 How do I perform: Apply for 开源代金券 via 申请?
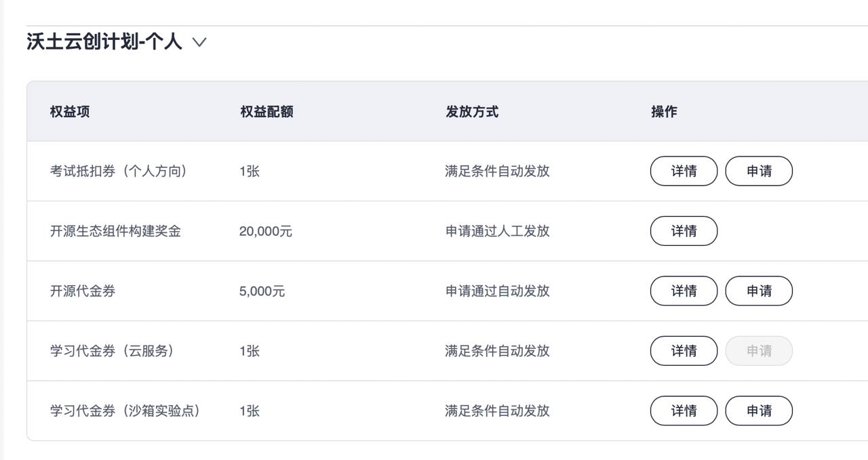[759, 291]
